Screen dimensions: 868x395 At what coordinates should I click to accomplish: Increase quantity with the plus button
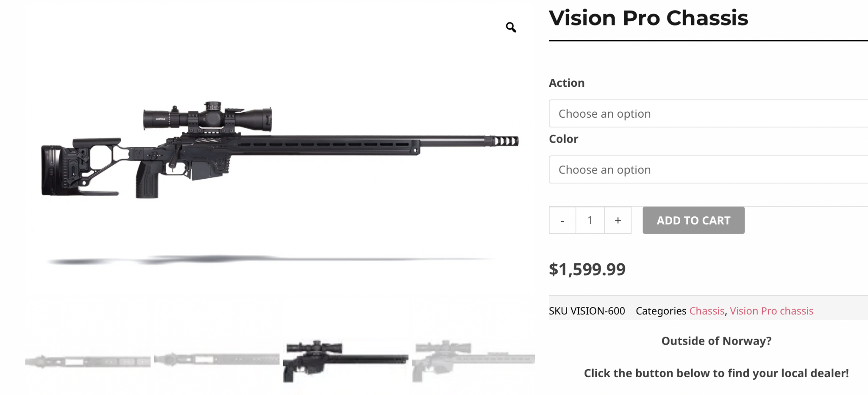tap(618, 221)
